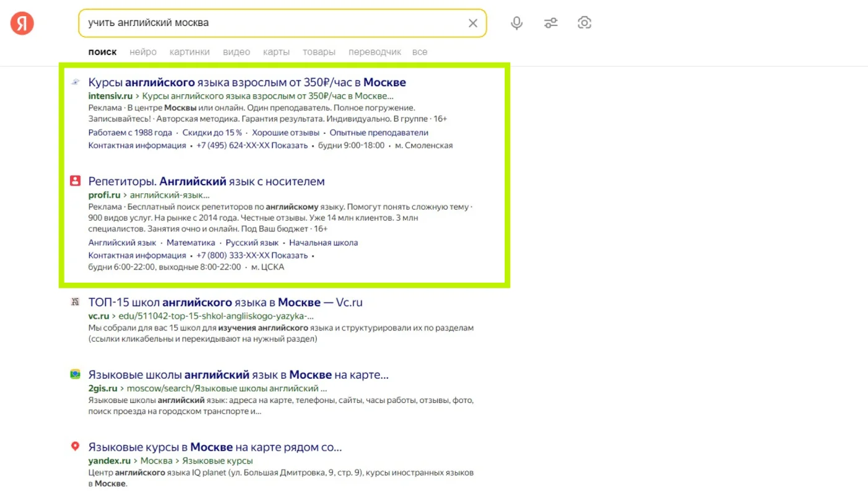
Task: Start voice search with the microphone icon
Action: pyautogui.click(x=516, y=23)
